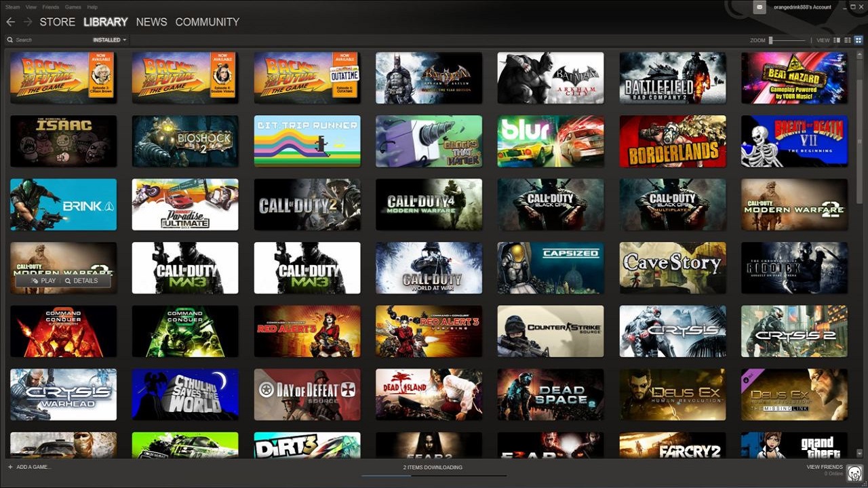
Task: Select Call of Duty World at War tile
Action: 429,268
